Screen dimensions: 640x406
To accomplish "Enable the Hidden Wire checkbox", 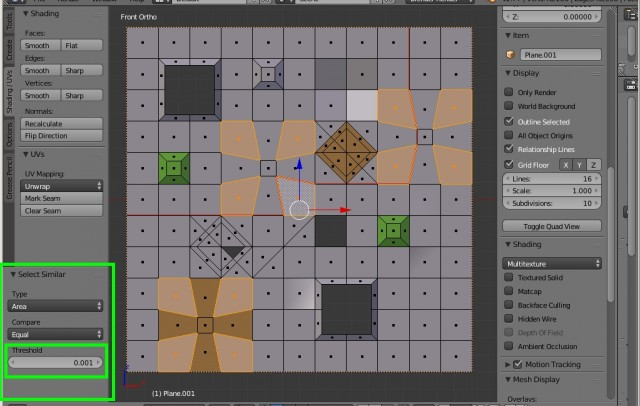I will tap(509, 319).
